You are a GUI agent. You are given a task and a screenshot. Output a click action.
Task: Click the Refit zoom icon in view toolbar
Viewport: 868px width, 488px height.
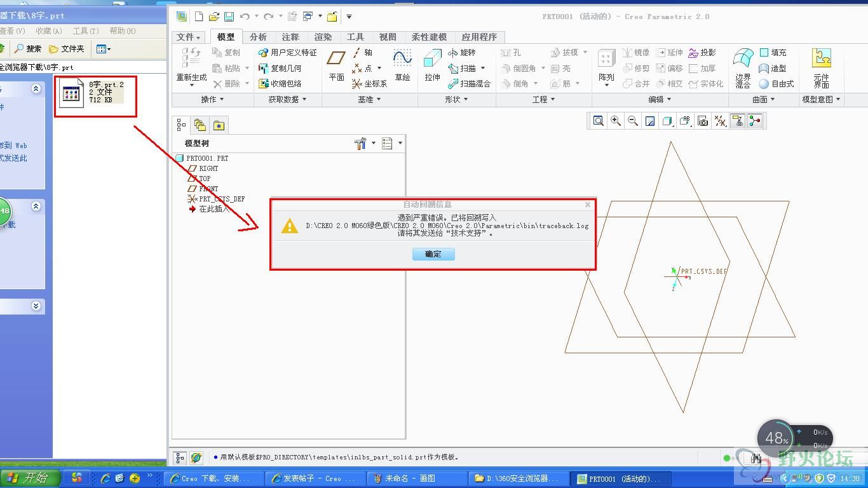tap(599, 121)
